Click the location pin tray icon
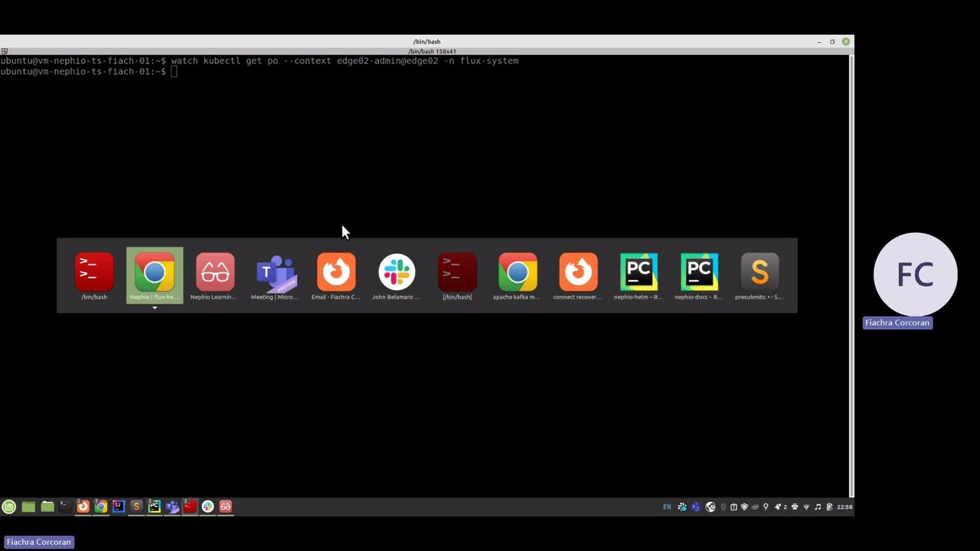Screen dimensions: 980x551 766,507
